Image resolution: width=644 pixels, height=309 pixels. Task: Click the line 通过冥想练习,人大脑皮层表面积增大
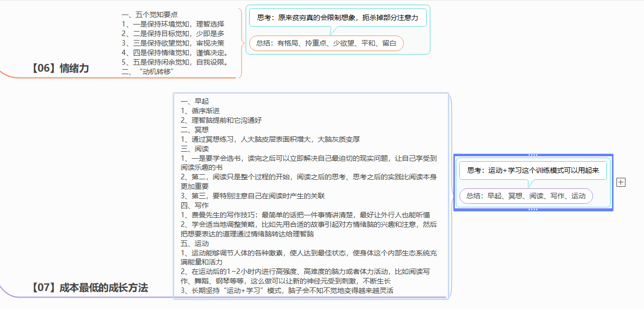[x=270, y=139]
